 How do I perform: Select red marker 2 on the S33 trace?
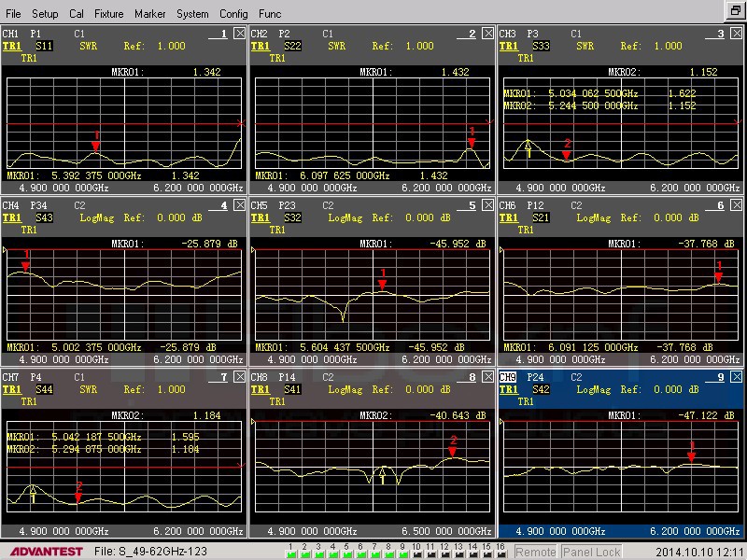click(x=566, y=153)
